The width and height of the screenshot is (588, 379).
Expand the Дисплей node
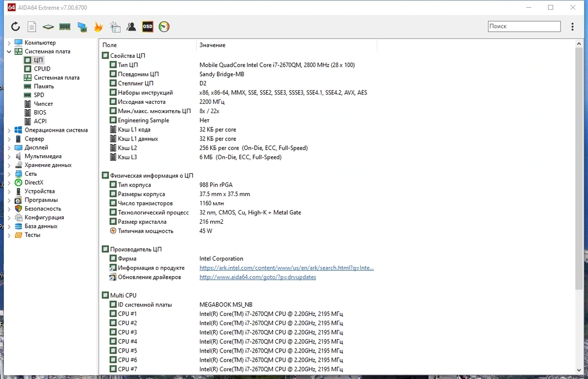9,147
